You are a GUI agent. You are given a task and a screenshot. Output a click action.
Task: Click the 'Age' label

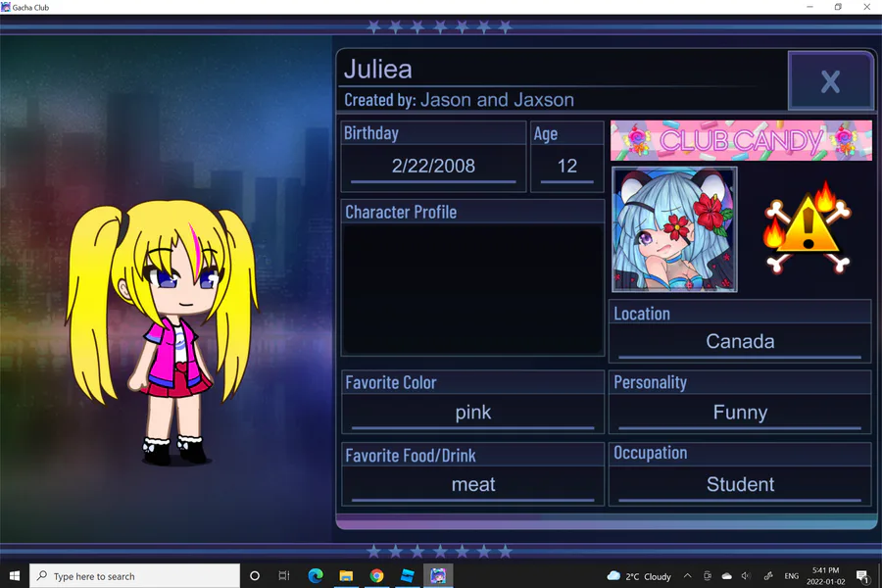546,134
